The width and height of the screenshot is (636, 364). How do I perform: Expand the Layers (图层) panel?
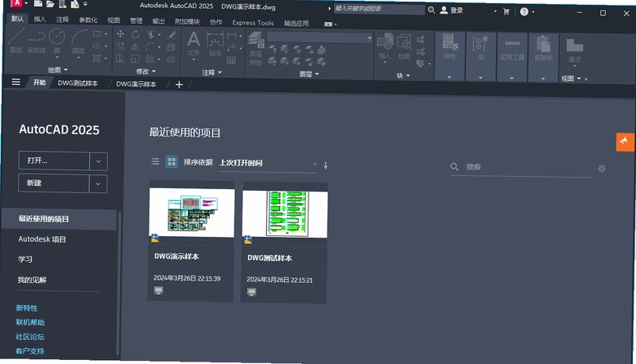pyautogui.click(x=309, y=74)
